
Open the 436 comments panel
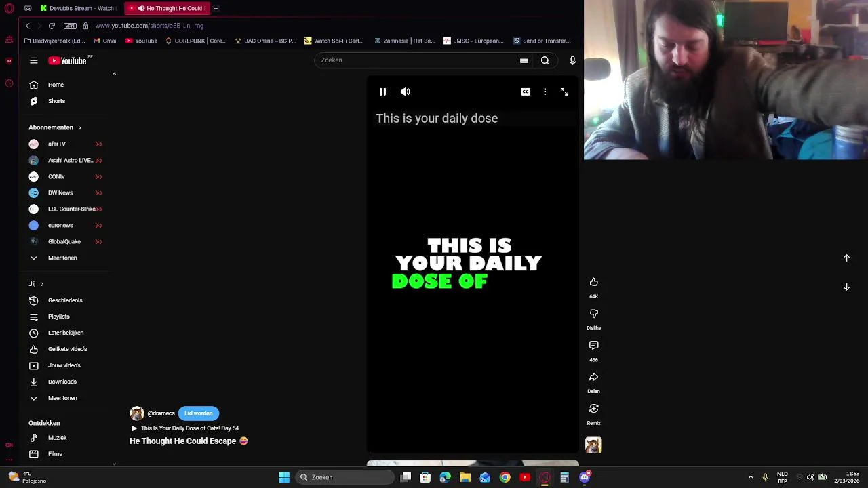point(593,346)
